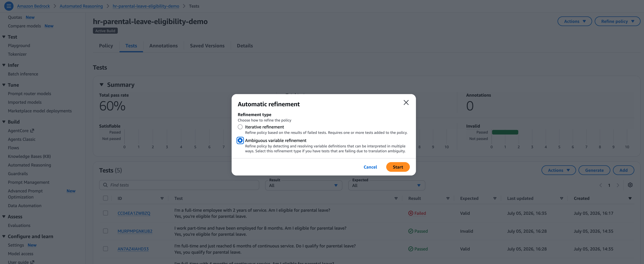
Task: Click into the Find tests search field
Action: 179,185
